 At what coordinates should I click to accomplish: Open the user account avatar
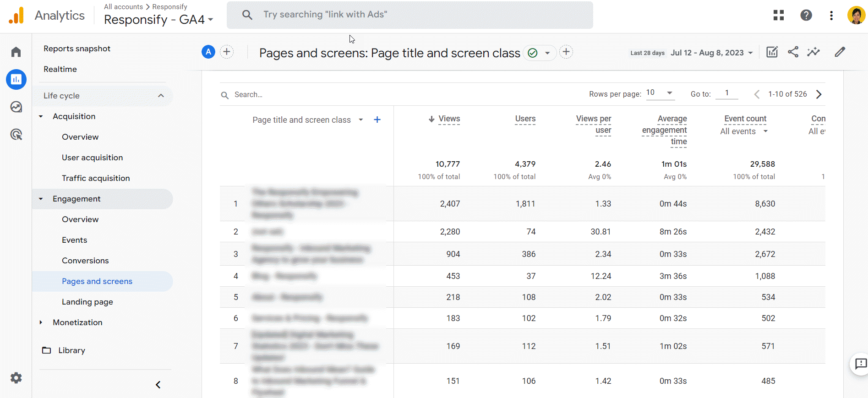pyautogui.click(x=856, y=15)
